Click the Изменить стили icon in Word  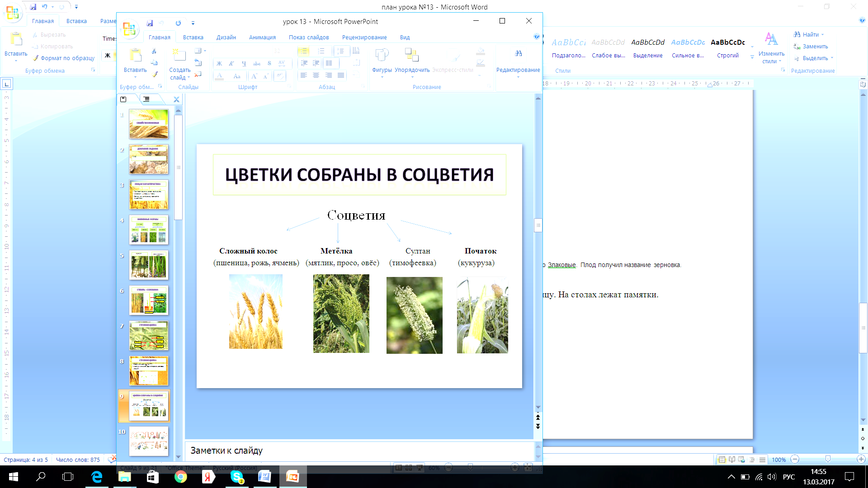[x=771, y=39]
